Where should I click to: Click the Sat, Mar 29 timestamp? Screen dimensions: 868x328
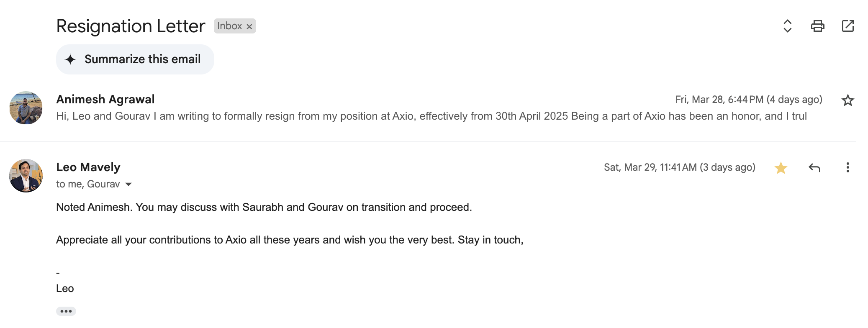point(679,167)
